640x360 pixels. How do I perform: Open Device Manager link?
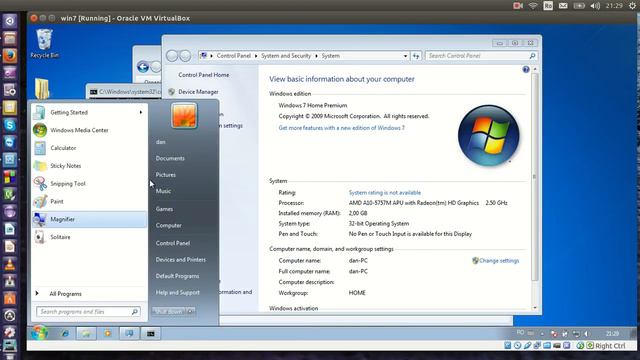pyautogui.click(x=198, y=92)
